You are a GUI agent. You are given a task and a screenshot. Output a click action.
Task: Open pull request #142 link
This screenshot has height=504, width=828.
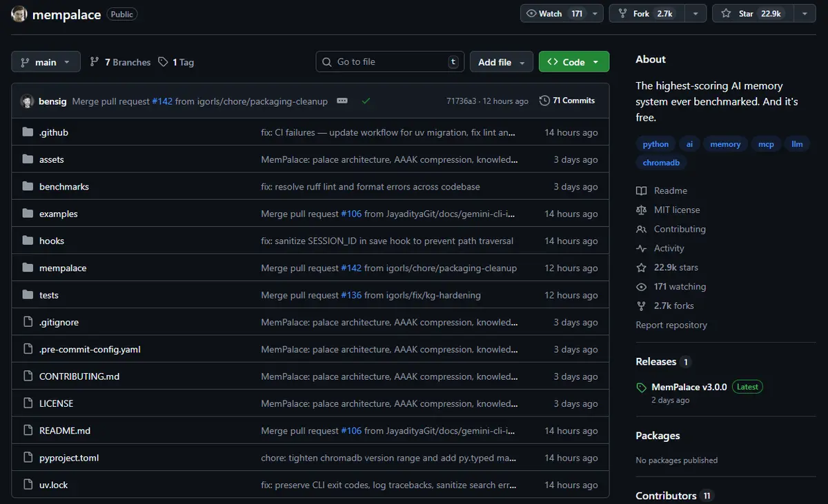[x=162, y=101]
